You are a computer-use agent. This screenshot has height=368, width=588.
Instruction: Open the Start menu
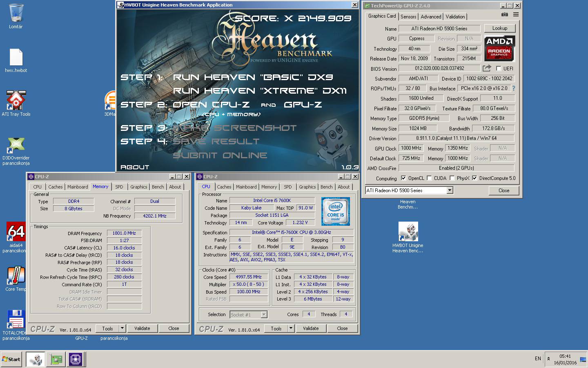pos(11,359)
